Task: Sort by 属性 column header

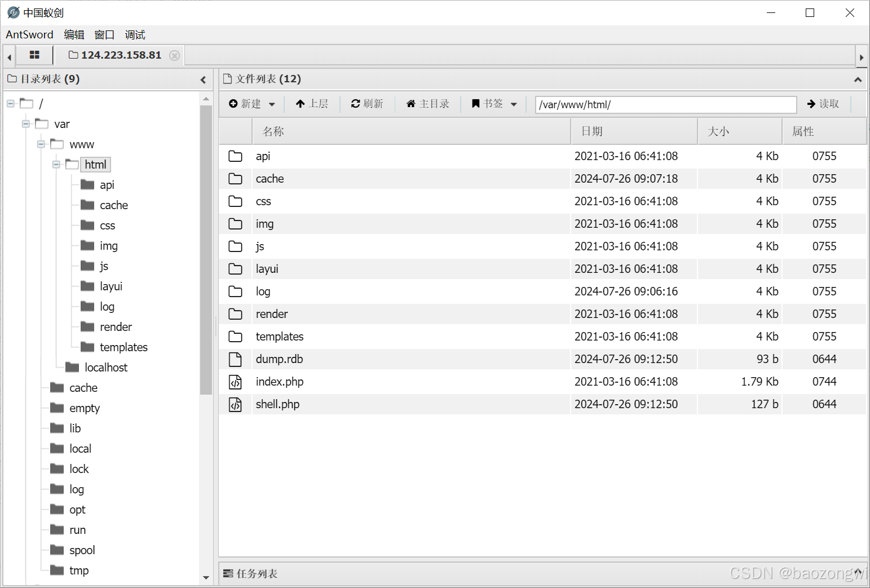Action: click(x=824, y=131)
